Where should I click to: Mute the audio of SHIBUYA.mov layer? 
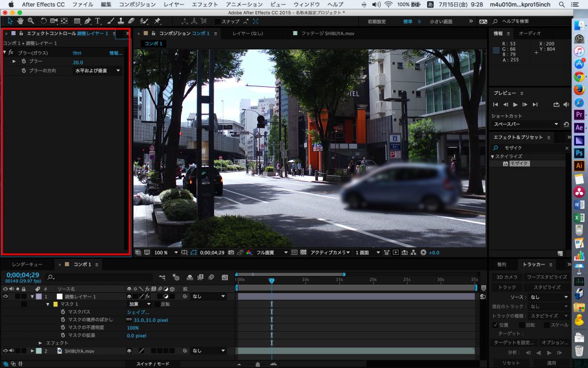tap(11, 351)
